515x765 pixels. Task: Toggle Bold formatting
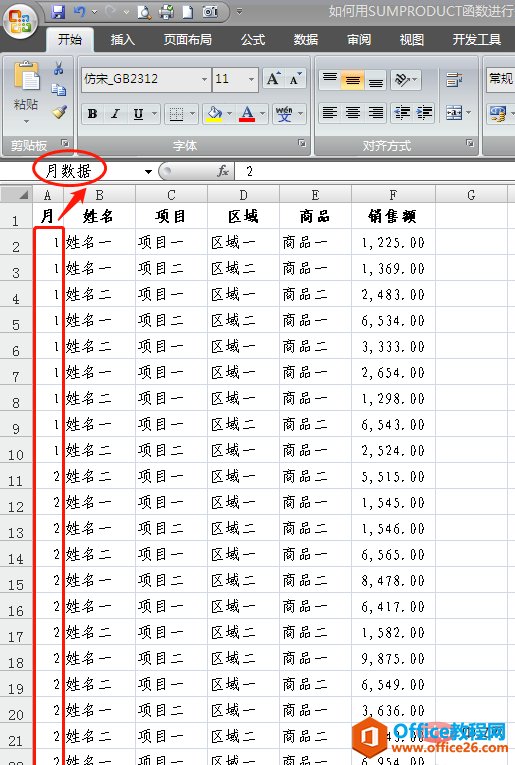point(92,114)
